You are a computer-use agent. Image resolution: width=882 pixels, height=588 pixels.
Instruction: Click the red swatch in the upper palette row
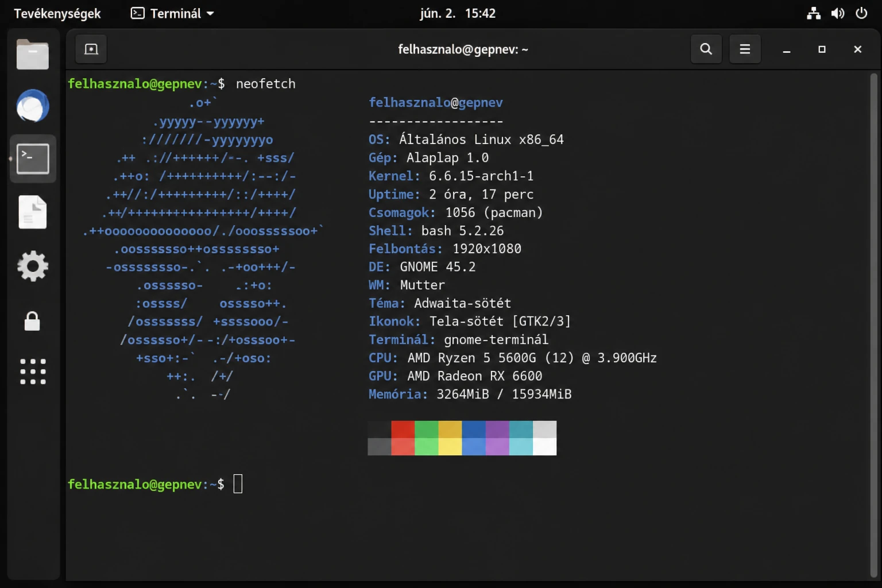[x=403, y=430]
